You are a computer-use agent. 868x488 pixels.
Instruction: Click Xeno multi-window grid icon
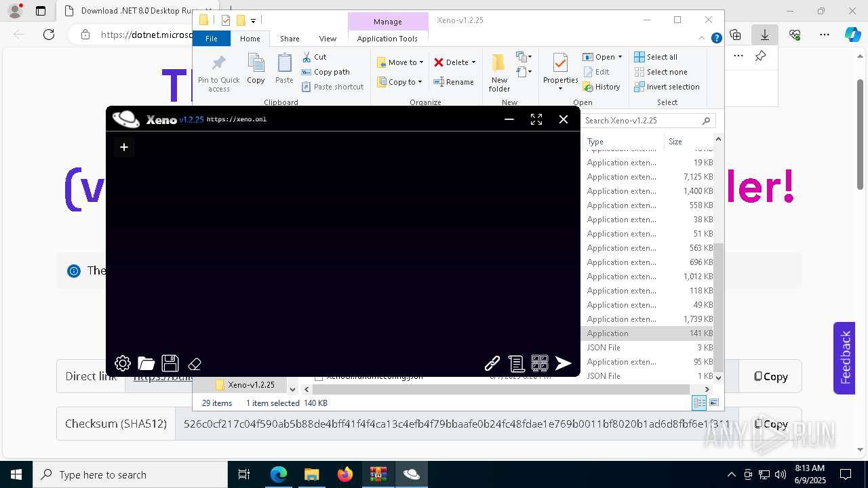click(x=540, y=363)
